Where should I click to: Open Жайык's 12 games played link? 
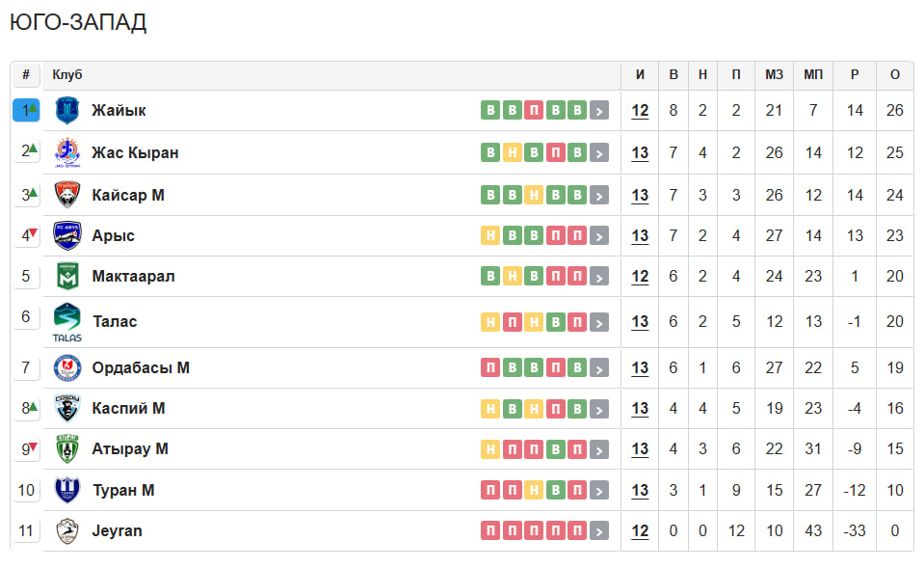click(640, 110)
